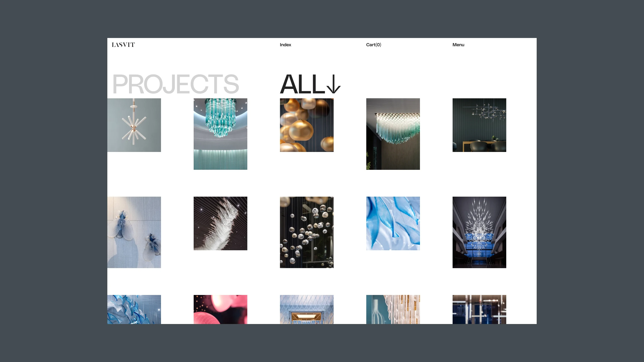Open the white feather ceiling sculpture project
Viewport: 644px width, 362px height.
(x=220, y=223)
